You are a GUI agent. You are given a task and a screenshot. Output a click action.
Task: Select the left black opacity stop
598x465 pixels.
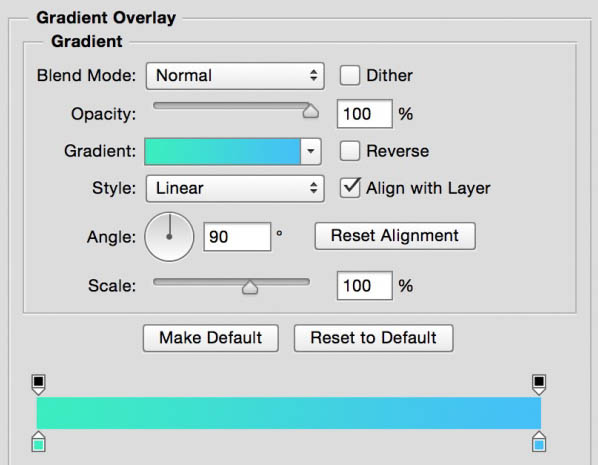pyautogui.click(x=39, y=385)
